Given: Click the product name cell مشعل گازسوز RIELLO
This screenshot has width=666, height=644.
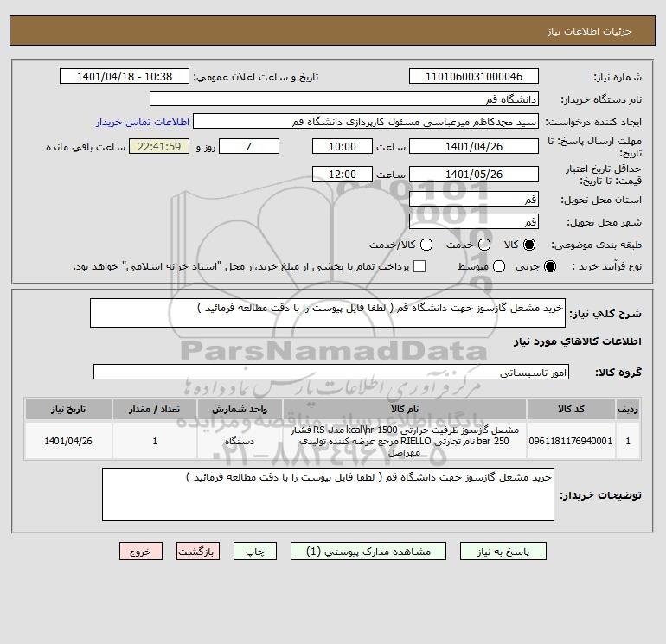Looking at the screenshot, I should (405, 441).
